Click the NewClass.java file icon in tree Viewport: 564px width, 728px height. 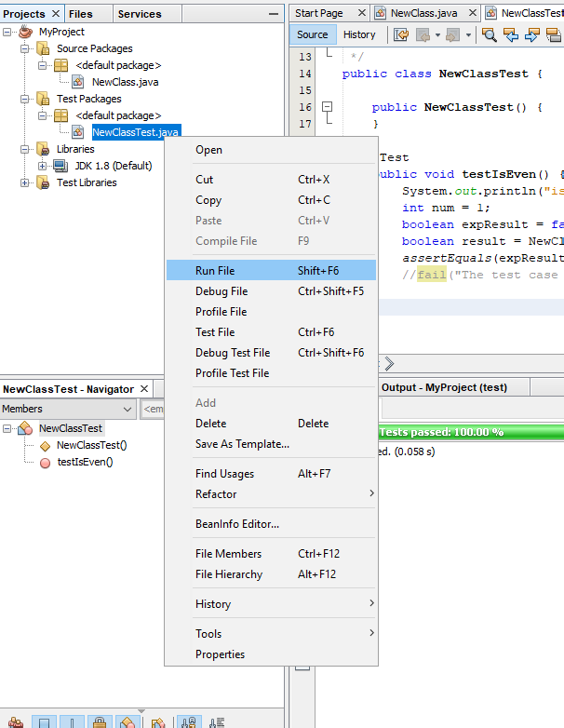[x=78, y=82]
